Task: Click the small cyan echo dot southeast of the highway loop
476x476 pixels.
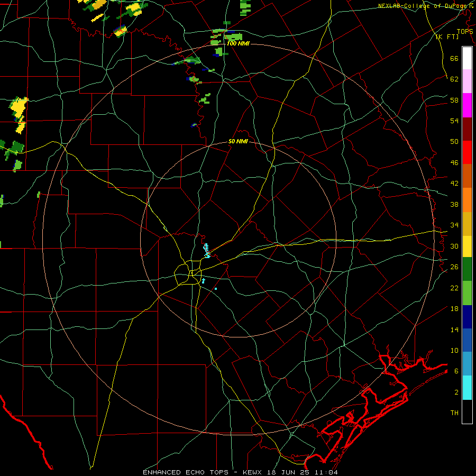Action: [216, 289]
